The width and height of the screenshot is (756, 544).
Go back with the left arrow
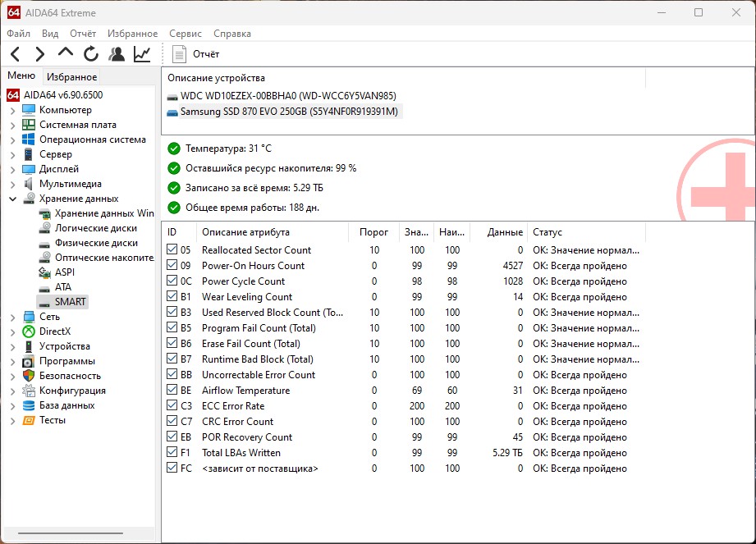point(15,54)
